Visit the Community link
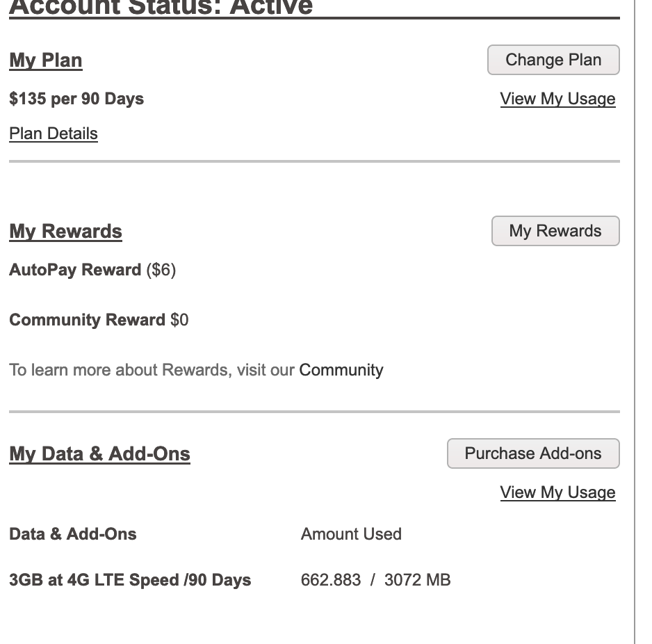Screen dimensions: 652x644 [341, 369]
